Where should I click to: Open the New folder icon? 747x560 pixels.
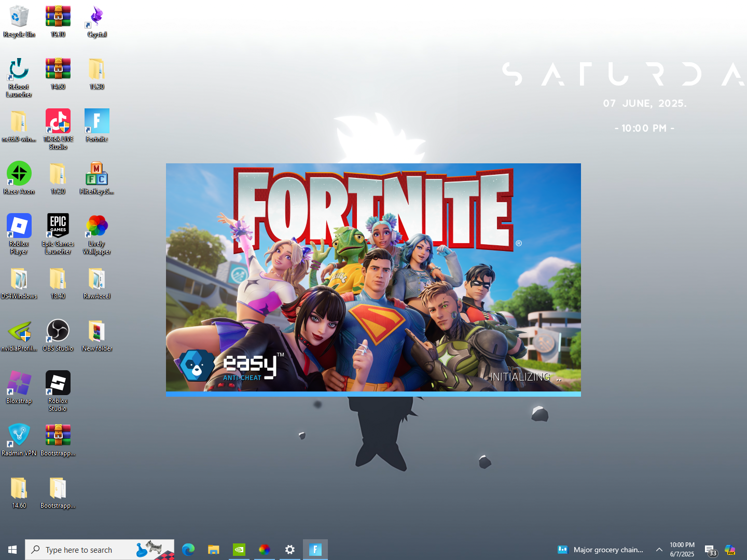(x=97, y=335)
